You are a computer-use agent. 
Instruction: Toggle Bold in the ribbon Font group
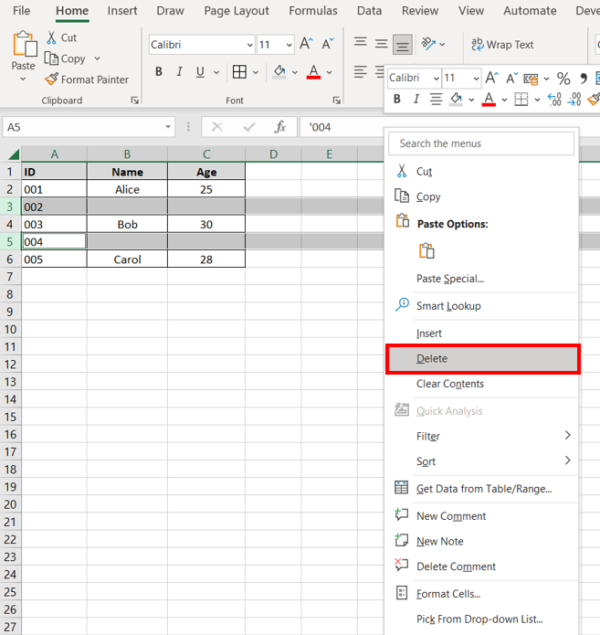pos(158,72)
